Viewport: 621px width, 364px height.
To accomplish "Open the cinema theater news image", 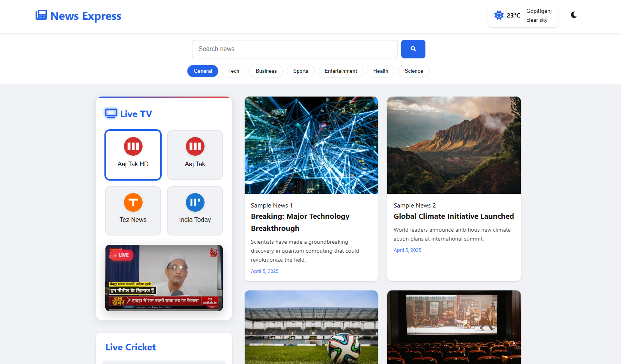I will tap(454, 327).
